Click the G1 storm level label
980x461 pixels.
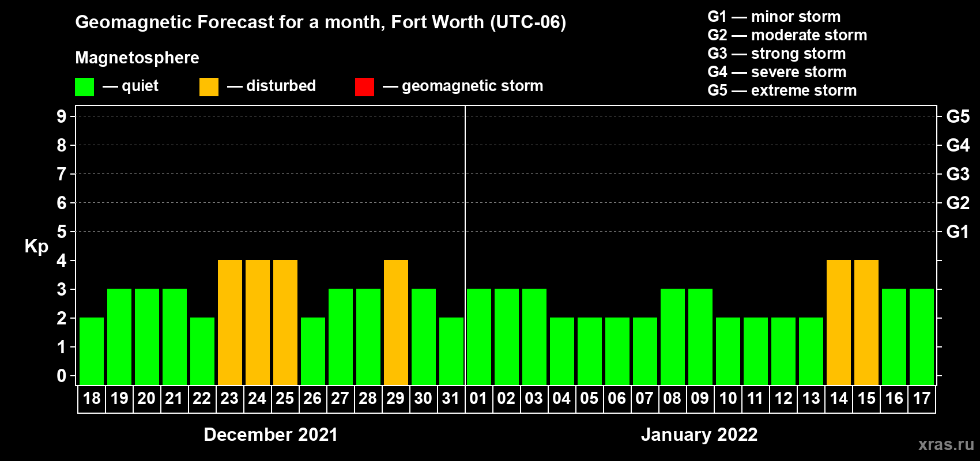(958, 232)
